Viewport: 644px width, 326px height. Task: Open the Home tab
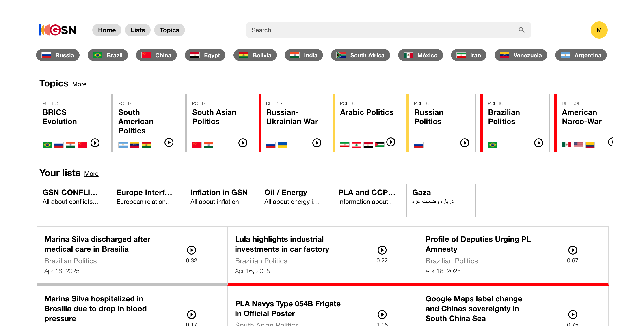coord(107,30)
